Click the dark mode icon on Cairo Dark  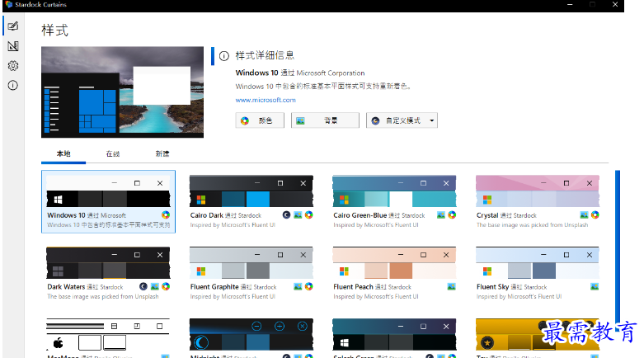click(287, 214)
